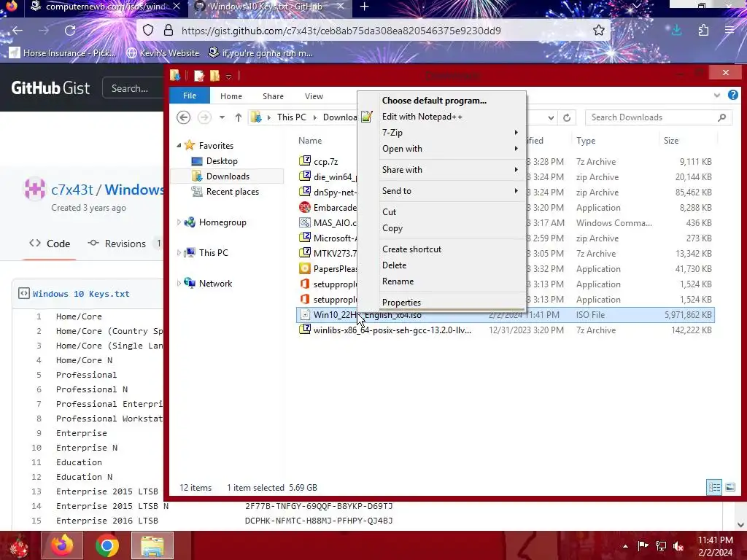Open a new Firefox tab
The height and width of the screenshot is (560, 747).
365,6
